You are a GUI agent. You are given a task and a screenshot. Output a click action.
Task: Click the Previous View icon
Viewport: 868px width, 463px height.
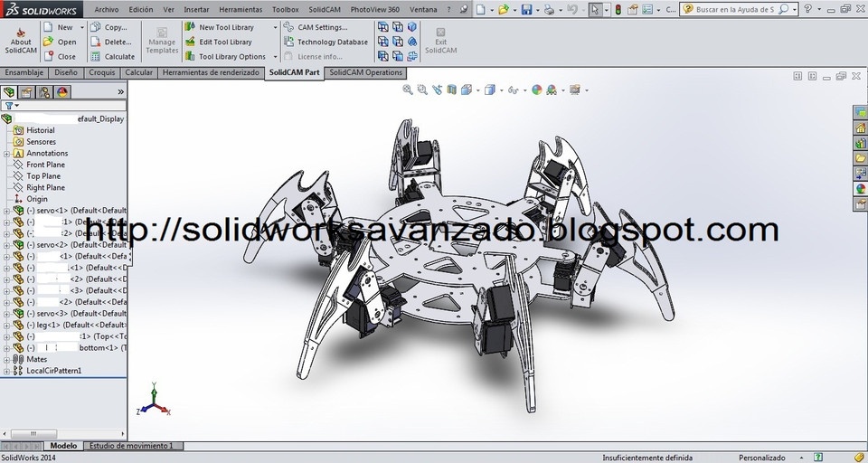click(x=438, y=90)
